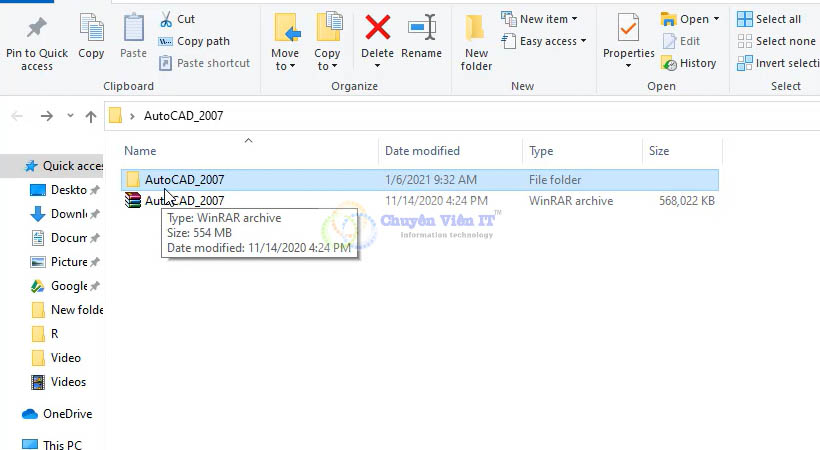Sort by the Size column header
Image resolution: width=820 pixels, height=450 pixels.
(x=659, y=151)
